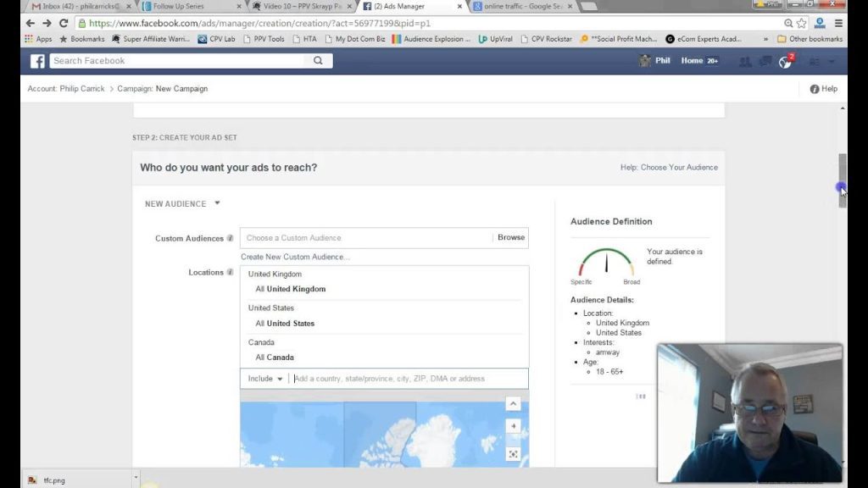
Task: Click the map zoom-in plus button
Action: [513, 426]
